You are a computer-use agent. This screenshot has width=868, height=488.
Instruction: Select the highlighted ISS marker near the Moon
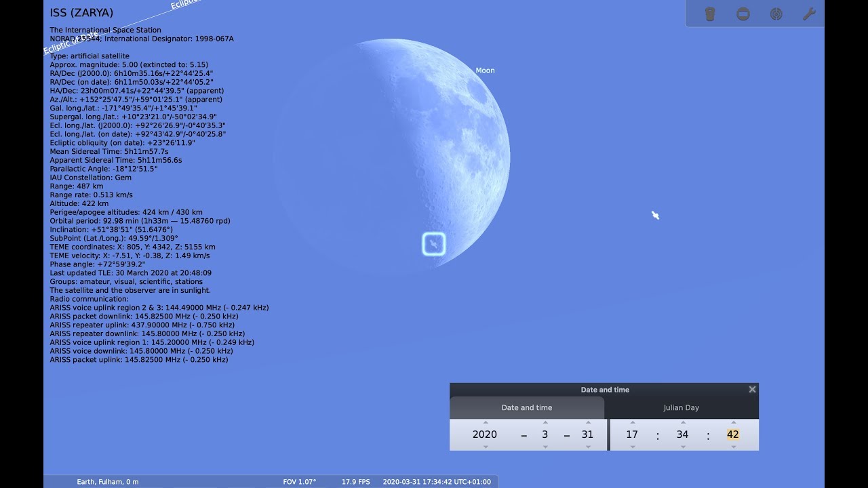434,244
